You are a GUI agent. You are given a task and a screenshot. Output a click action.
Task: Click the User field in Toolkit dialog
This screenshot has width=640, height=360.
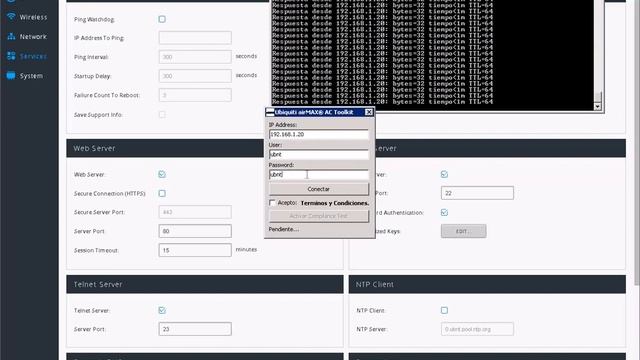pyautogui.click(x=318, y=154)
